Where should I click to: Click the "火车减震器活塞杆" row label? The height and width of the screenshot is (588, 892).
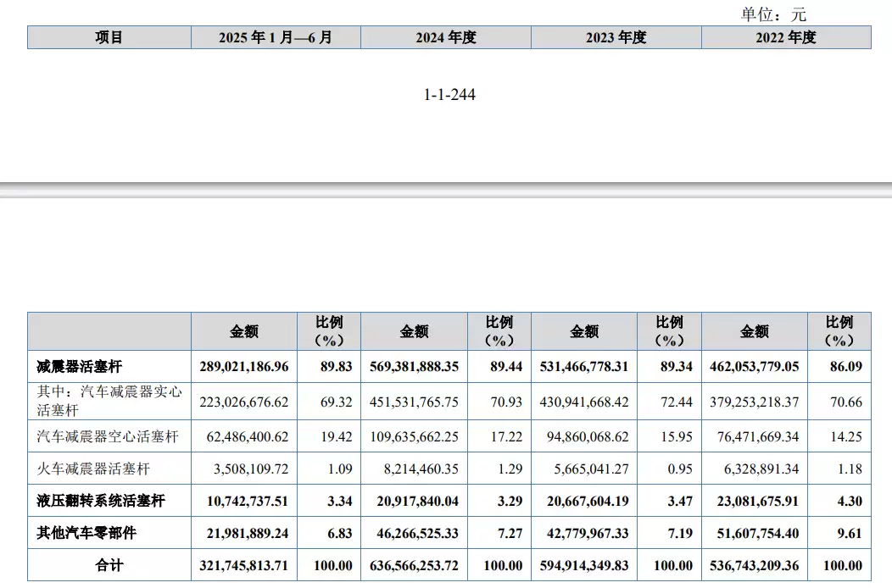[x=94, y=468]
